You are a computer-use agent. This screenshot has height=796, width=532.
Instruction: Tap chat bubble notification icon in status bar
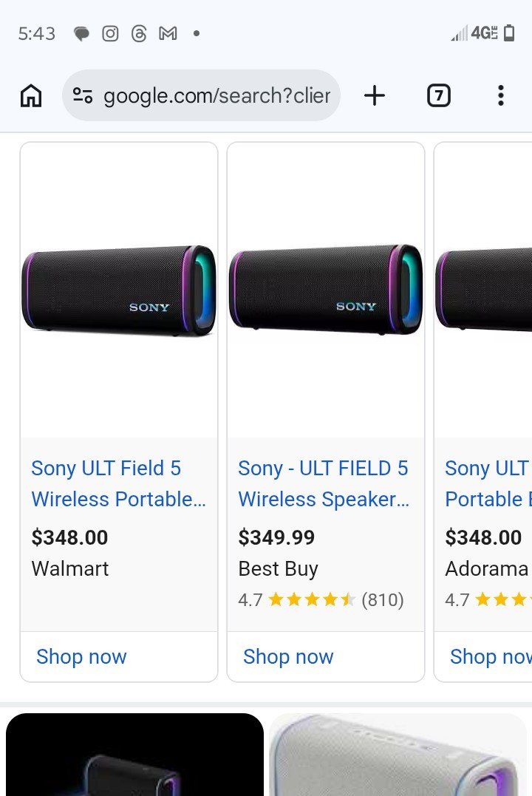pyautogui.click(x=81, y=33)
